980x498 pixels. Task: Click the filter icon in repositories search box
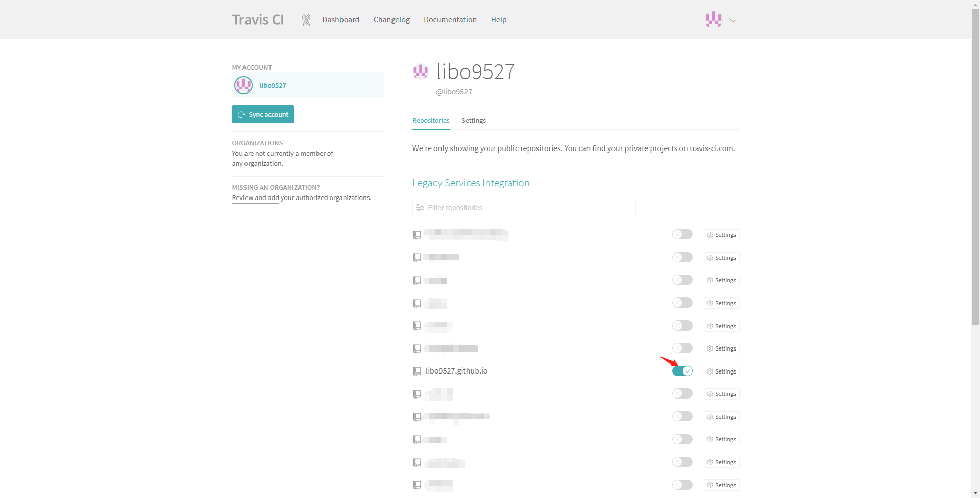tap(420, 208)
